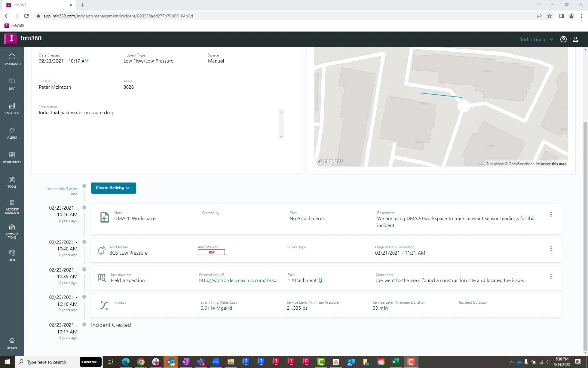Open the Tools section
The height and width of the screenshot is (368, 588).
click(x=12, y=182)
